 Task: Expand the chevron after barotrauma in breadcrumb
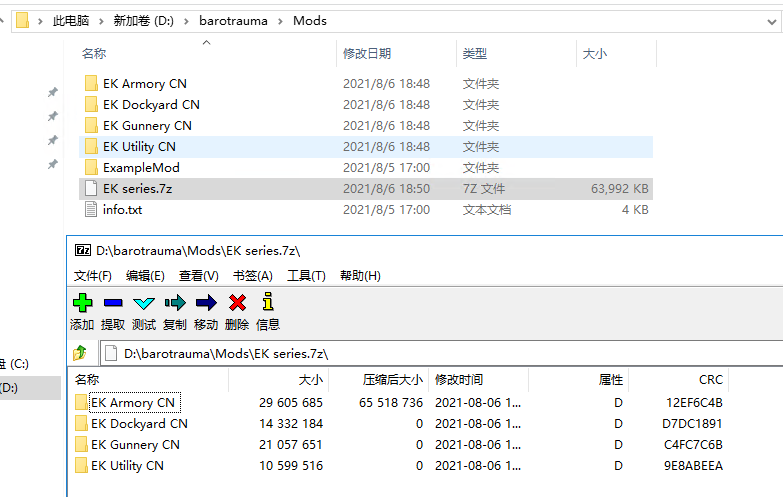point(280,21)
